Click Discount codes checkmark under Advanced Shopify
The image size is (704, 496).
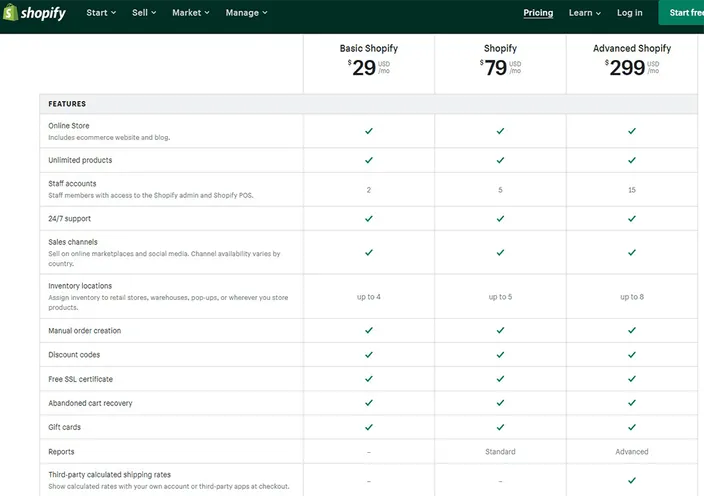pos(632,355)
